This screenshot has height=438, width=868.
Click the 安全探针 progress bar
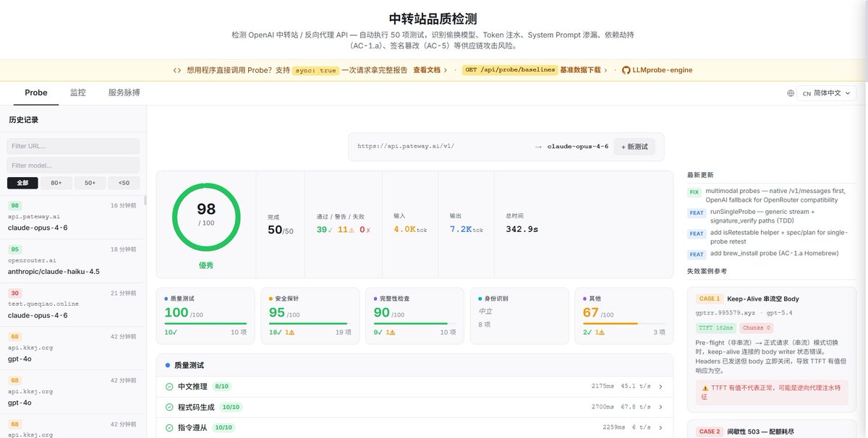(x=310, y=323)
